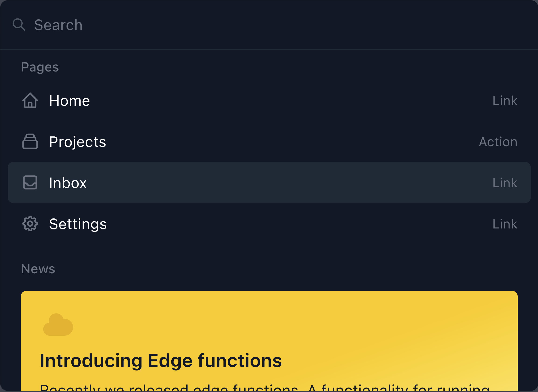Click the magnifying glass search icon

point(19,25)
